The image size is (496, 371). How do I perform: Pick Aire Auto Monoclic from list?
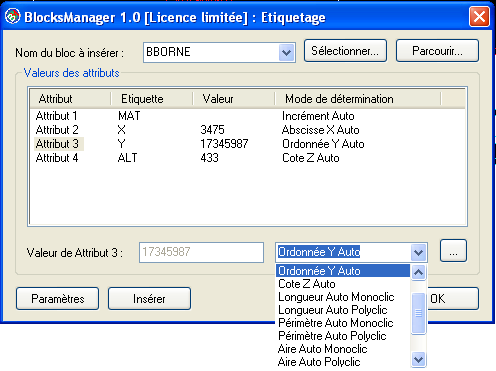(x=343, y=349)
